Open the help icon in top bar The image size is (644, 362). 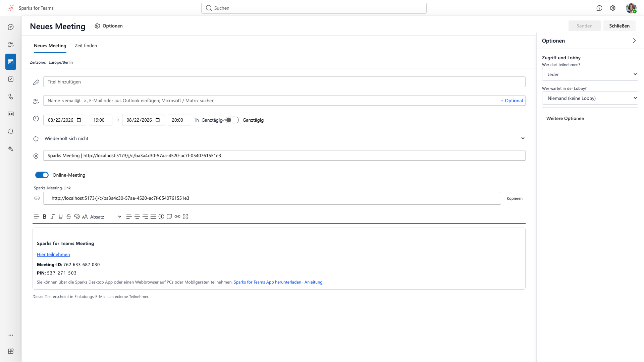(x=599, y=8)
